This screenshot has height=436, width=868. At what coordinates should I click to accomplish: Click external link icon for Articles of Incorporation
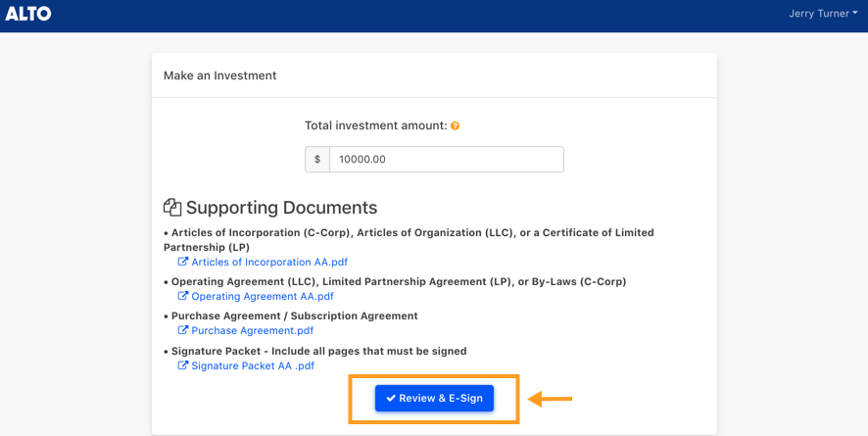tap(182, 262)
